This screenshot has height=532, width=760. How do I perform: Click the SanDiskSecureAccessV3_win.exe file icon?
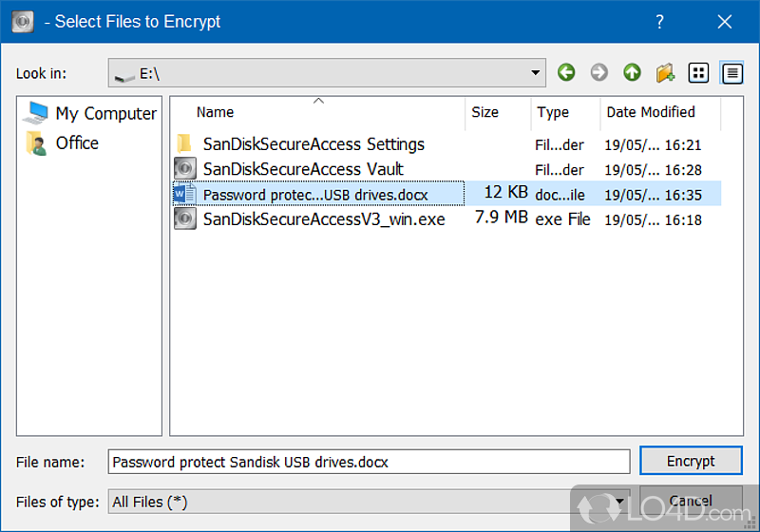pyautogui.click(x=184, y=218)
